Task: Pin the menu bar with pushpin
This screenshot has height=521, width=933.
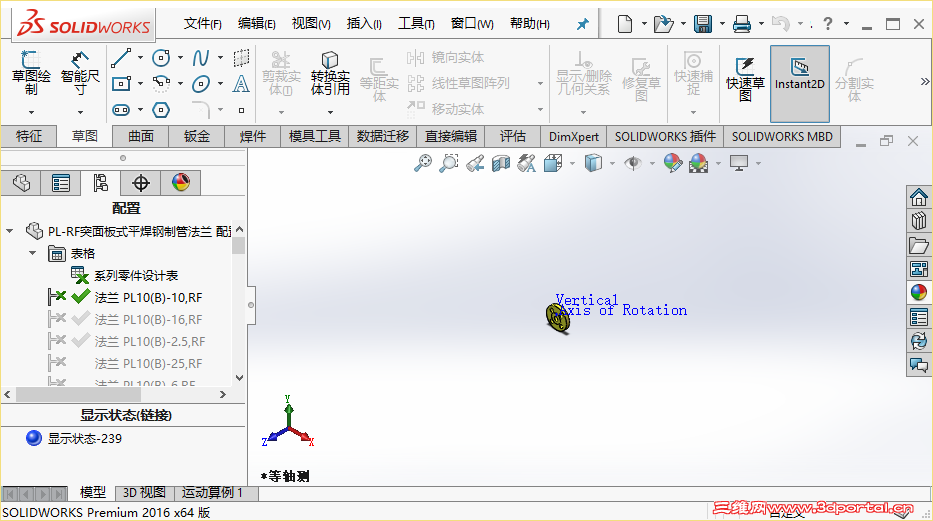Action: 583,24
